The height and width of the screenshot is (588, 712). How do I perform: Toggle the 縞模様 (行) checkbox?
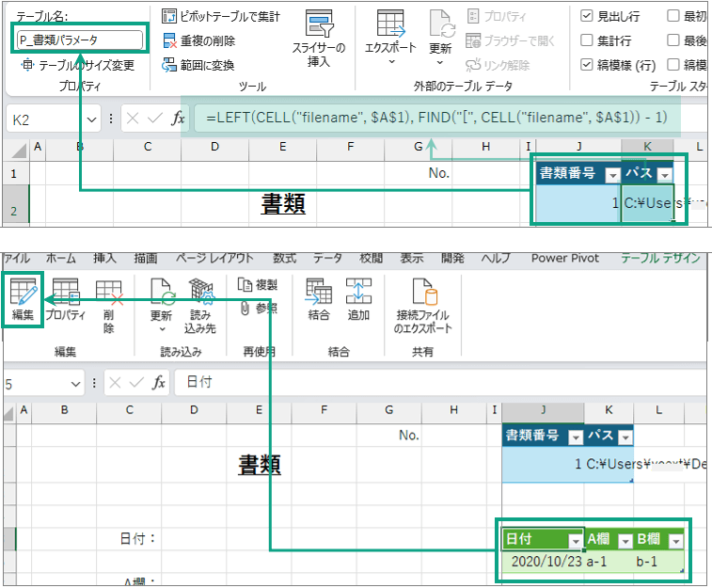(587, 65)
